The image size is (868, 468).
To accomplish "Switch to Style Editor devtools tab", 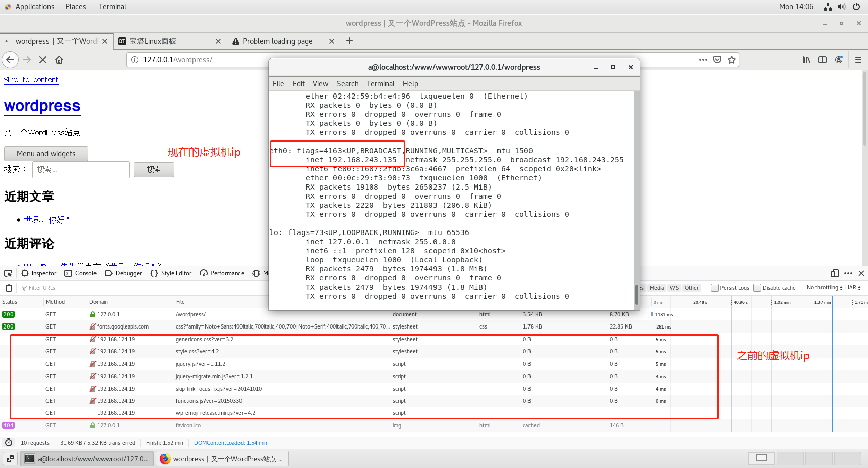I will pos(171,273).
